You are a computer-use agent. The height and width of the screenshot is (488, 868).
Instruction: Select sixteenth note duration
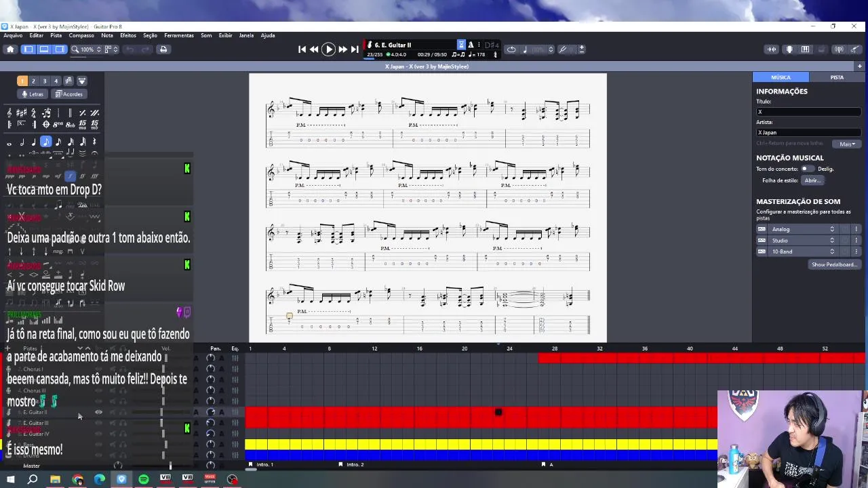[58, 142]
